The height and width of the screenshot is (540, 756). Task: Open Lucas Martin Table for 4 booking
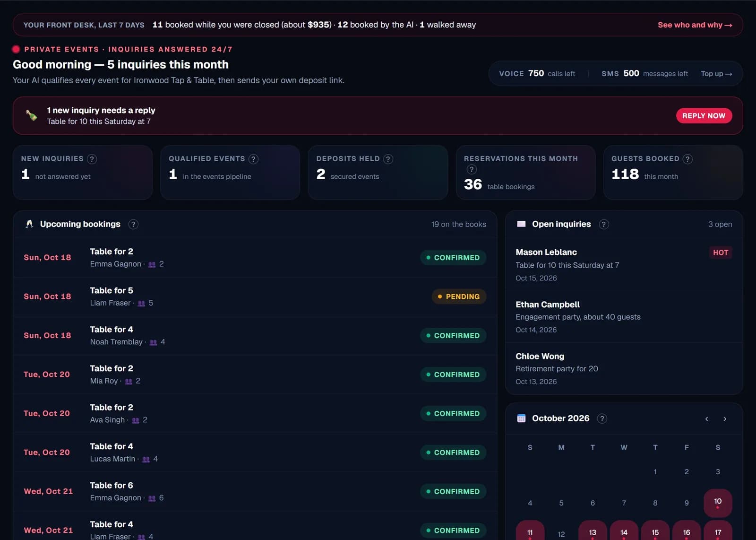pyautogui.click(x=255, y=453)
